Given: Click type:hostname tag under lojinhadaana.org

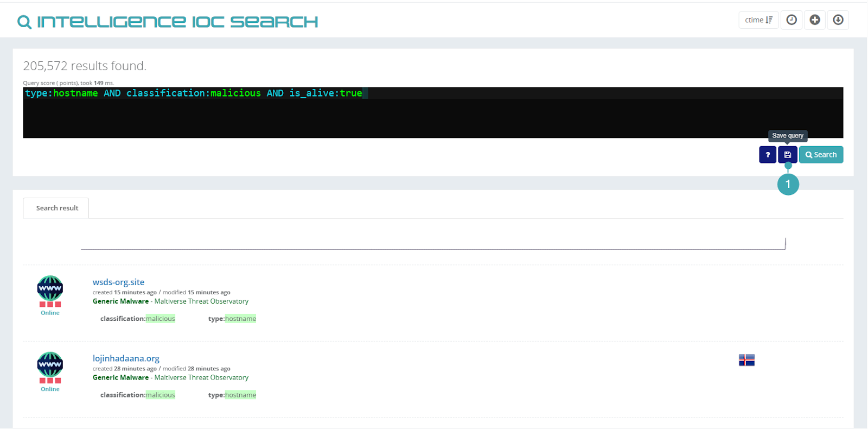Looking at the screenshot, I should click(232, 395).
